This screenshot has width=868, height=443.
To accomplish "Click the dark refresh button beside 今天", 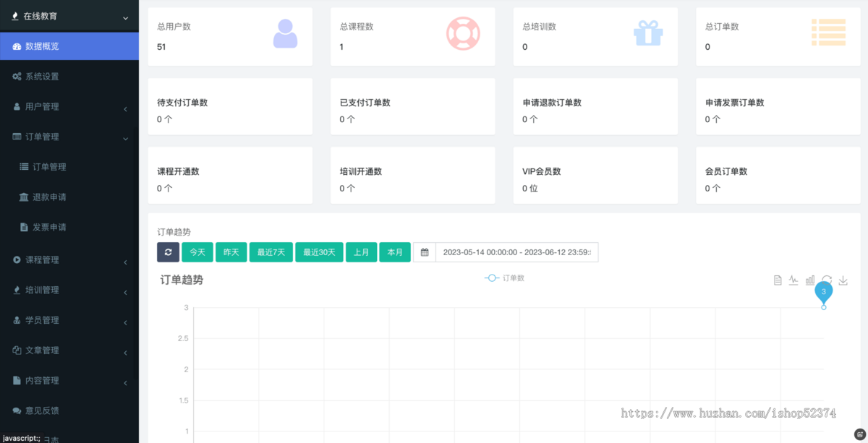I will tap(168, 252).
